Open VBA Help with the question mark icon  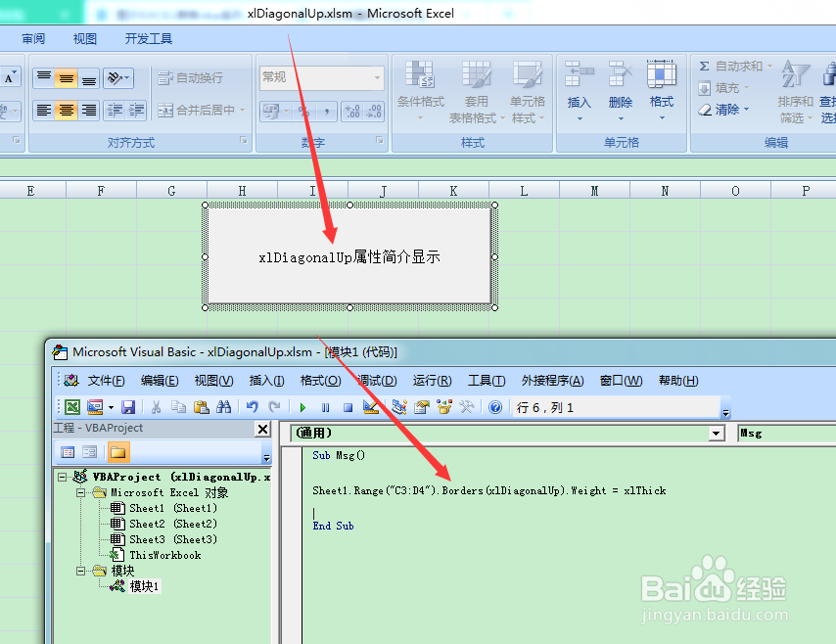[495, 407]
